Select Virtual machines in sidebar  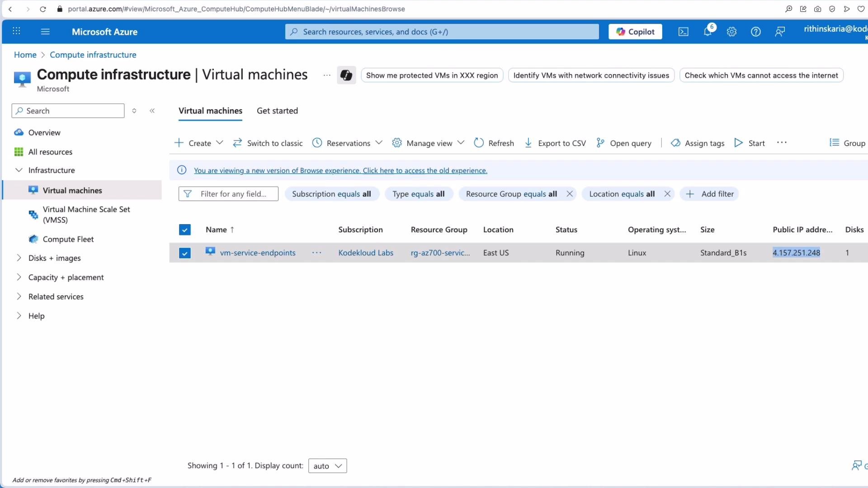point(72,190)
